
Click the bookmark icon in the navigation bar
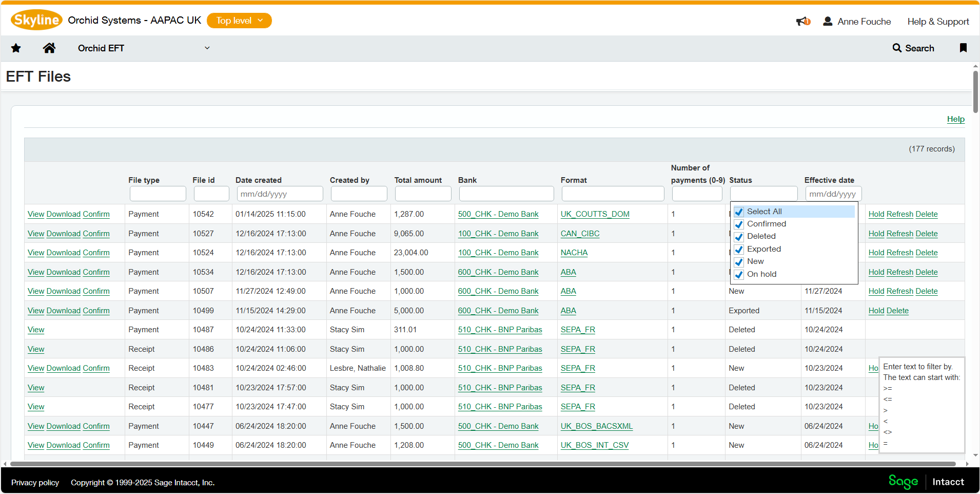tap(963, 48)
